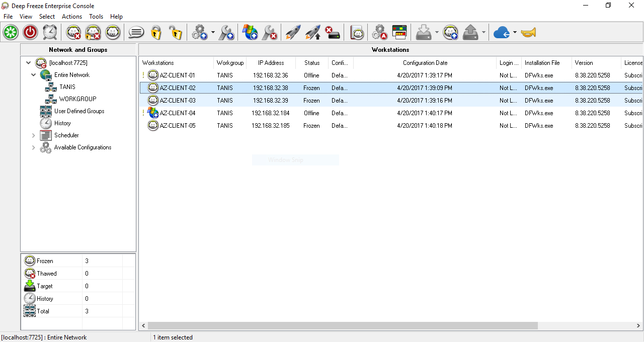Click the yellow horn icon
Screen dimensions: 644x342
point(528,33)
